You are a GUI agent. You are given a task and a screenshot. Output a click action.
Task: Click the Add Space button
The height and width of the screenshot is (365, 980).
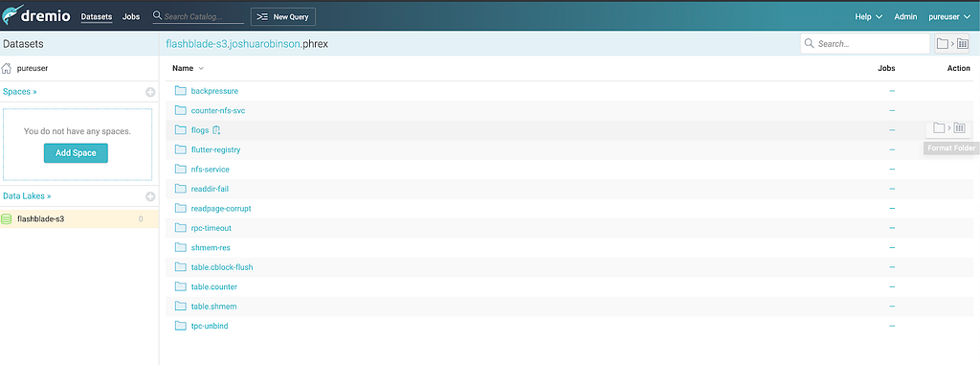pyautogui.click(x=76, y=152)
